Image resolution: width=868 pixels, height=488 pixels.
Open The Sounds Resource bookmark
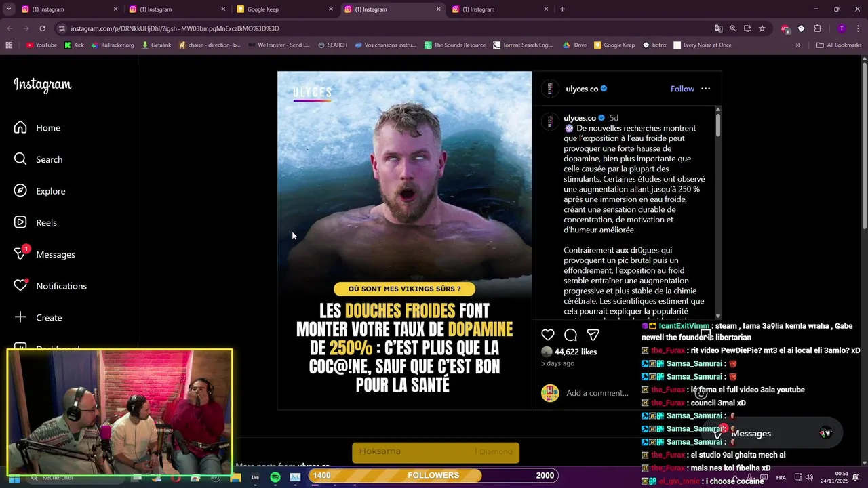[x=455, y=45]
